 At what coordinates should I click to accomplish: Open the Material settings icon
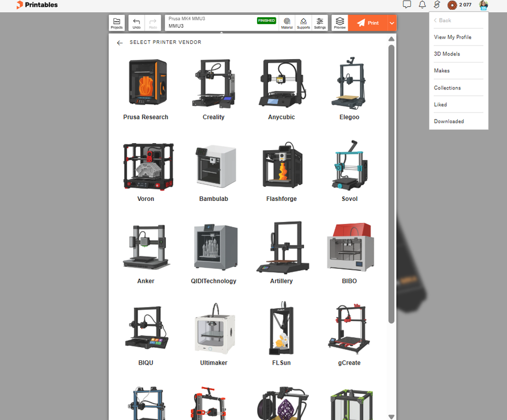click(x=286, y=22)
